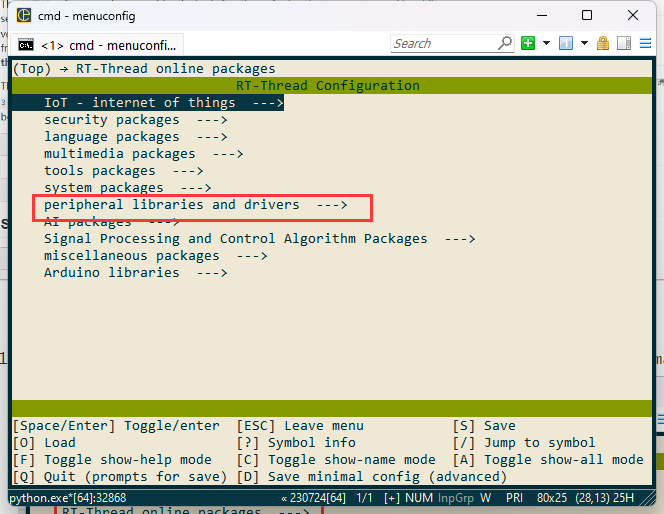The image size is (664, 514).
Task: Open dropdown arrow beside console info icon
Action: coord(584,43)
